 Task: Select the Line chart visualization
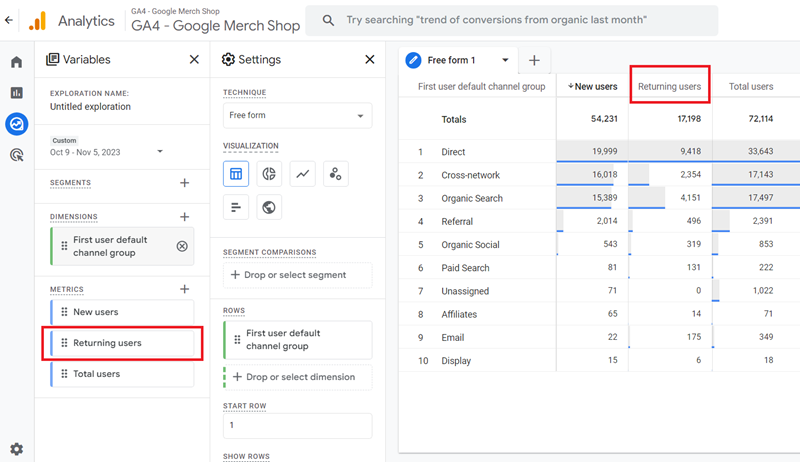(x=303, y=174)
